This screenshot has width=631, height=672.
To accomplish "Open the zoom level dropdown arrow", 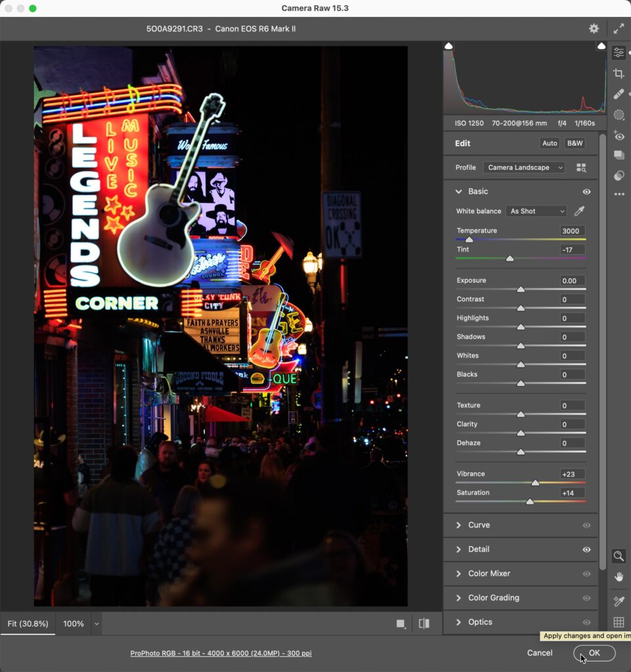I will (x=97, y=623).
